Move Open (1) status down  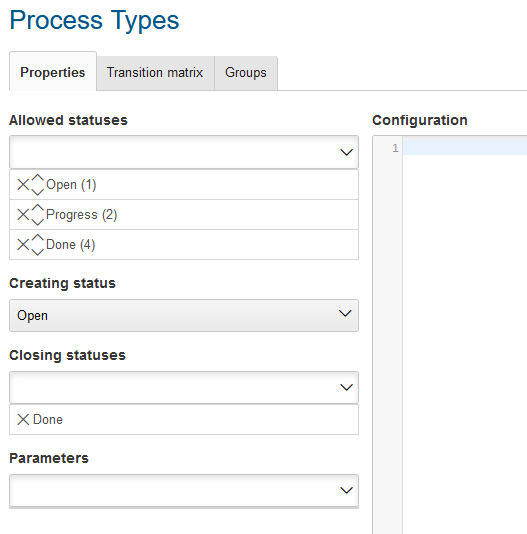click(37, 191)
